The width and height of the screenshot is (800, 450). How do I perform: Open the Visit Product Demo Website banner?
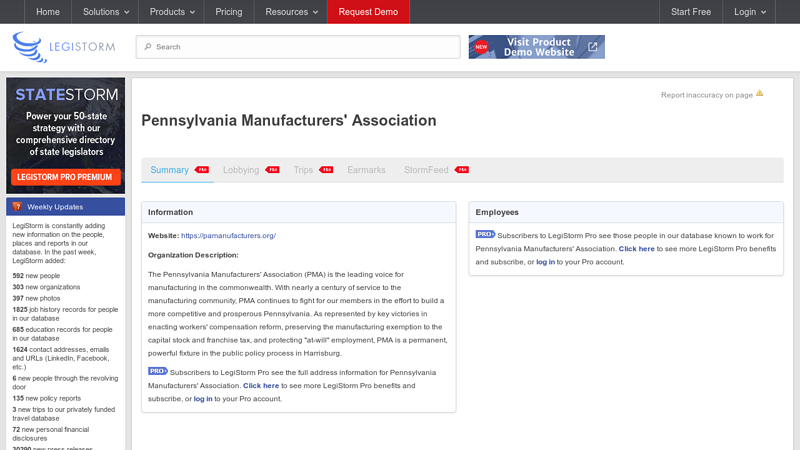[x=537, y=47]
